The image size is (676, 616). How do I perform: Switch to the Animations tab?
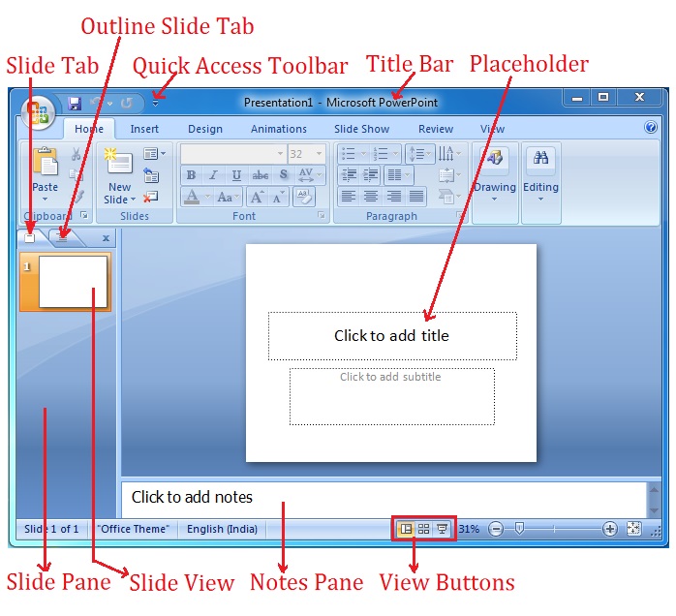pyautogui.click(x=279, y=129)
